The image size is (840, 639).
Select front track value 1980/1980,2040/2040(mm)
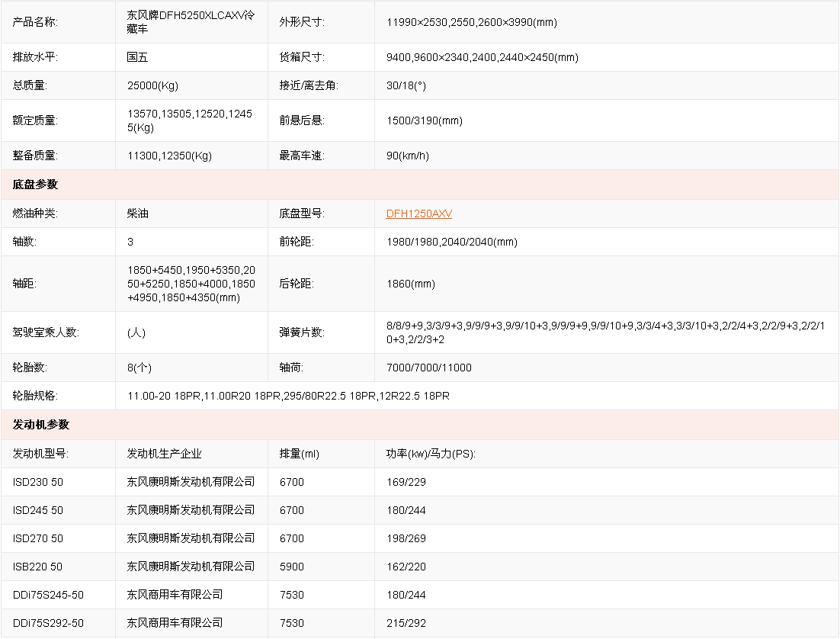coord(451,242)
